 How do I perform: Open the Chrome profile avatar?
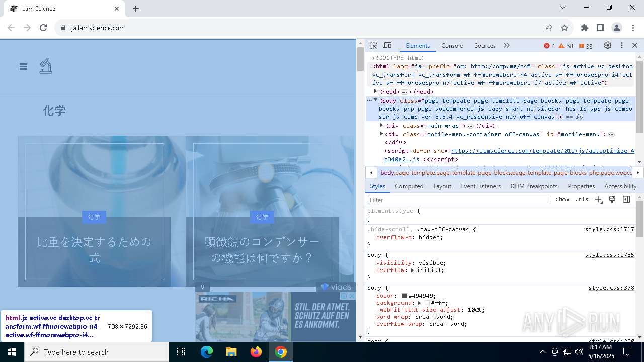[x=617, y=28]
